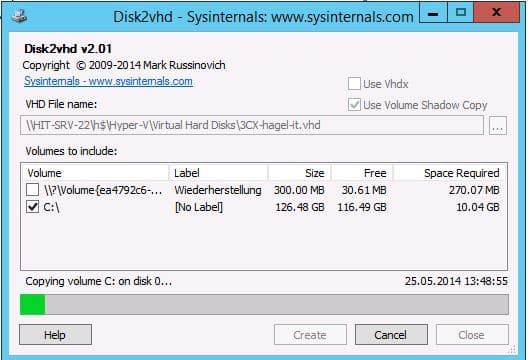Click the 270.07 MB space required value
The width and height of the screenshot is (530, 360).
(474, 190)
